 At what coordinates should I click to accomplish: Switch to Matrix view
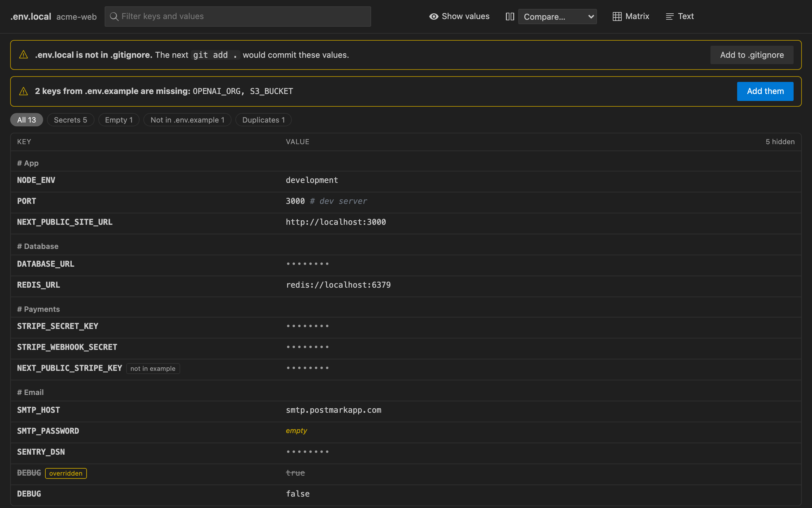pos(631,17)
